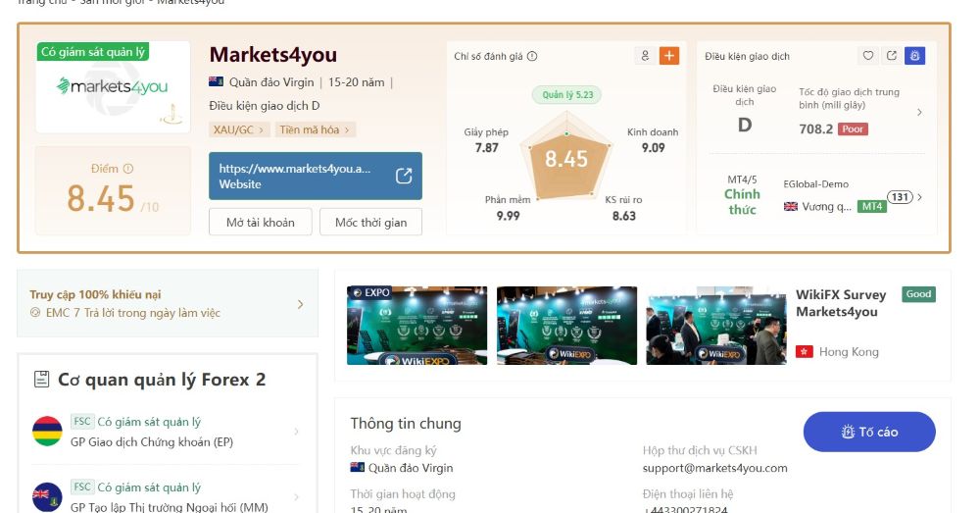This screenshot has width=980, height=513.
Task: Click the XAU/GC tag
Action: point(238,129)
